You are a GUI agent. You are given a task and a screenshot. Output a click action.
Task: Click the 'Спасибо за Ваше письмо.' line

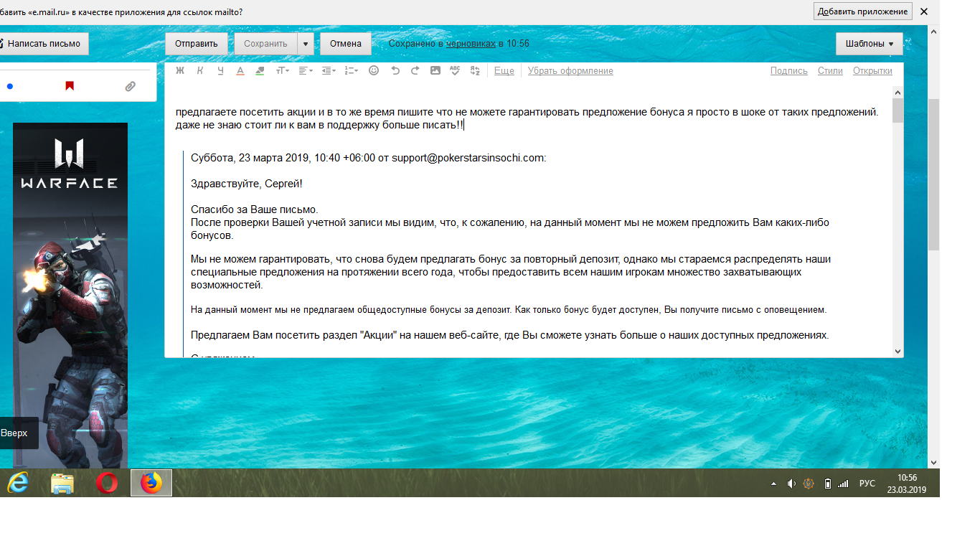click(254, 209)
